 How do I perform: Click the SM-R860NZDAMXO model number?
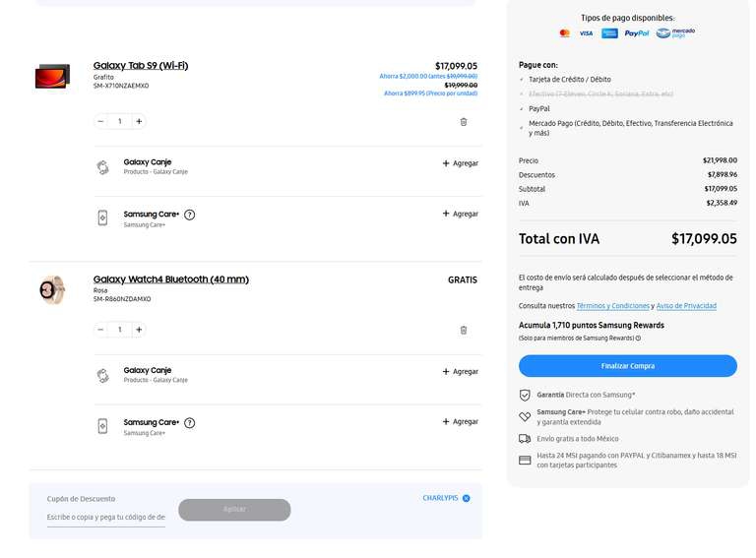pyautogui.click(x=122, y=299)
